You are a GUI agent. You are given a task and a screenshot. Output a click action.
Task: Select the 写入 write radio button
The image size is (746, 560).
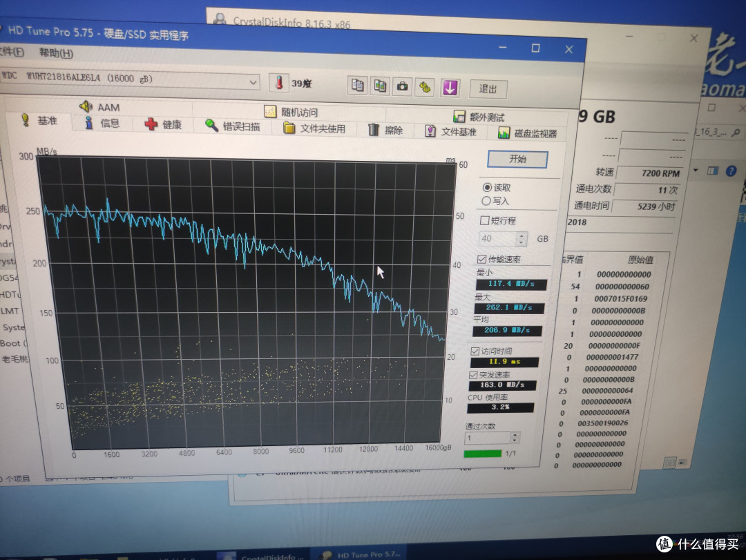point(486,201)
